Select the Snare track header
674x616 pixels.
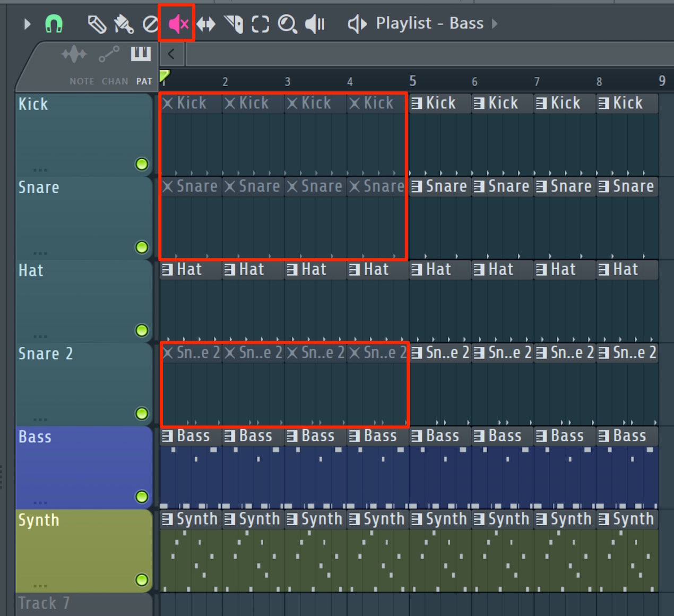pos(84,218)
